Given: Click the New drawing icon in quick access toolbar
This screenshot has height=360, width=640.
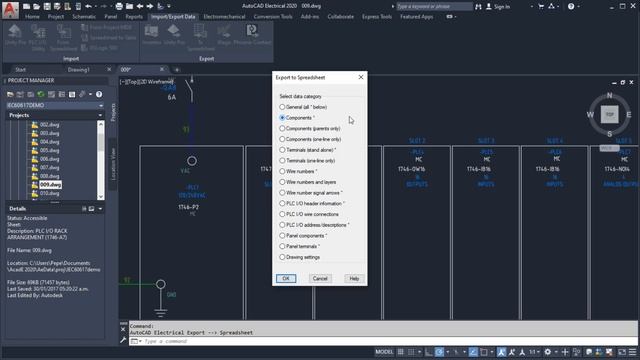Looking at the screenshot, I should click(x=27, y=6).
